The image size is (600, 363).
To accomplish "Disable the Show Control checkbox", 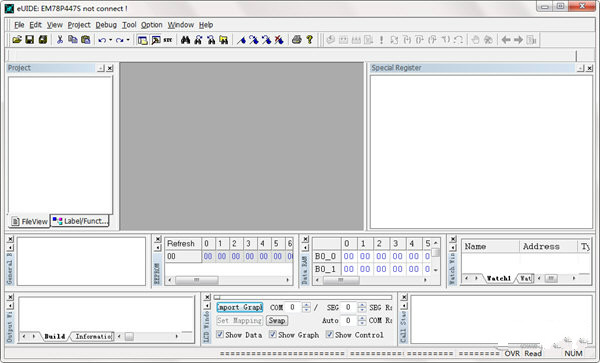I will (x=329, y=334).
